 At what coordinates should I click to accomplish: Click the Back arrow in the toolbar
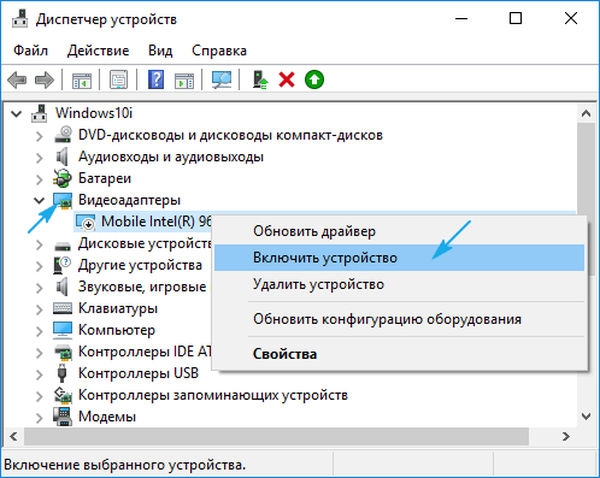coord(17,80)
